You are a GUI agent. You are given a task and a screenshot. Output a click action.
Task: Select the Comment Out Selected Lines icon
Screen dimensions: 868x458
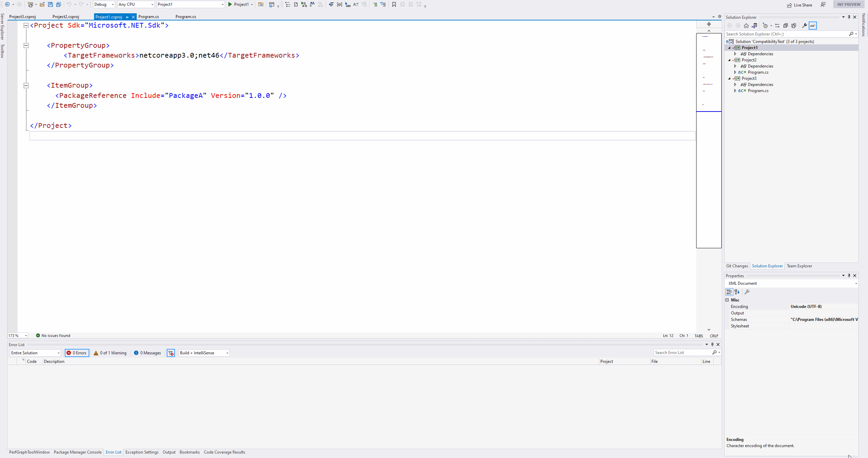(375, 4)
